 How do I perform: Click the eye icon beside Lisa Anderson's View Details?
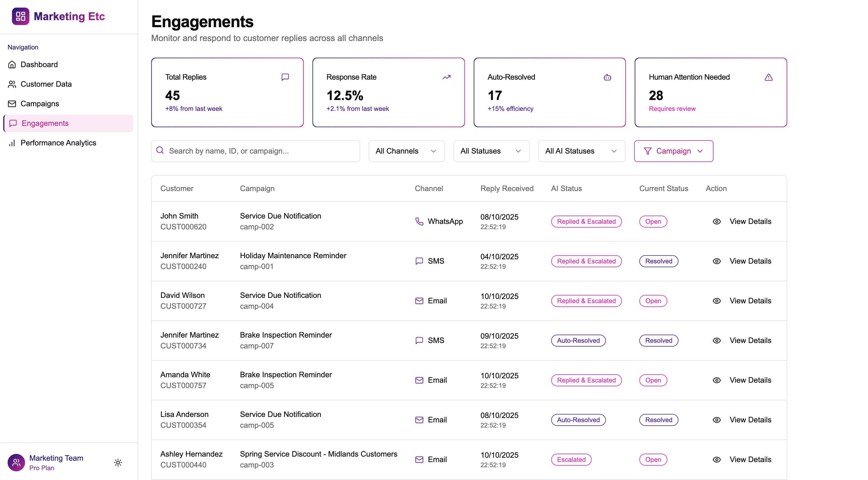716,420
